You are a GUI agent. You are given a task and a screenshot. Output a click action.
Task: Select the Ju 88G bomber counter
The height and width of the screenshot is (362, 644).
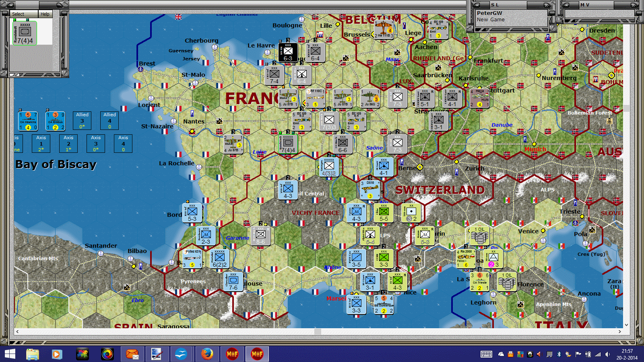pos(370,98)
